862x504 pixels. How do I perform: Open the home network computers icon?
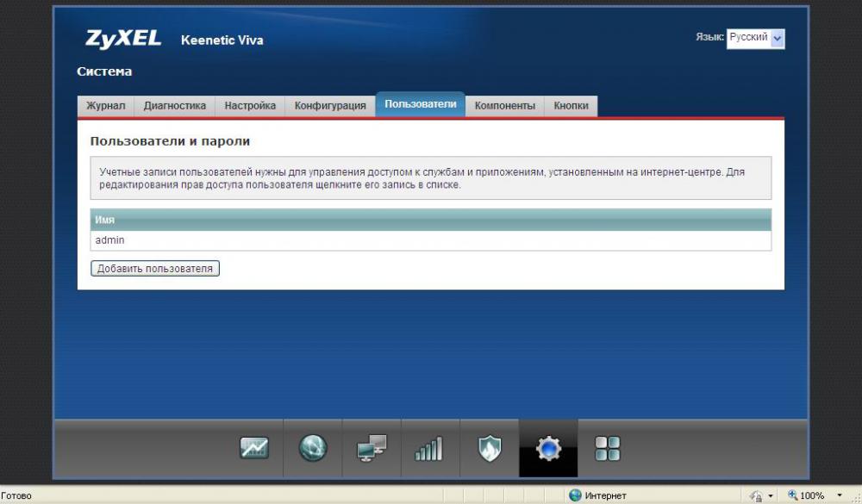(x=372, y=448)
